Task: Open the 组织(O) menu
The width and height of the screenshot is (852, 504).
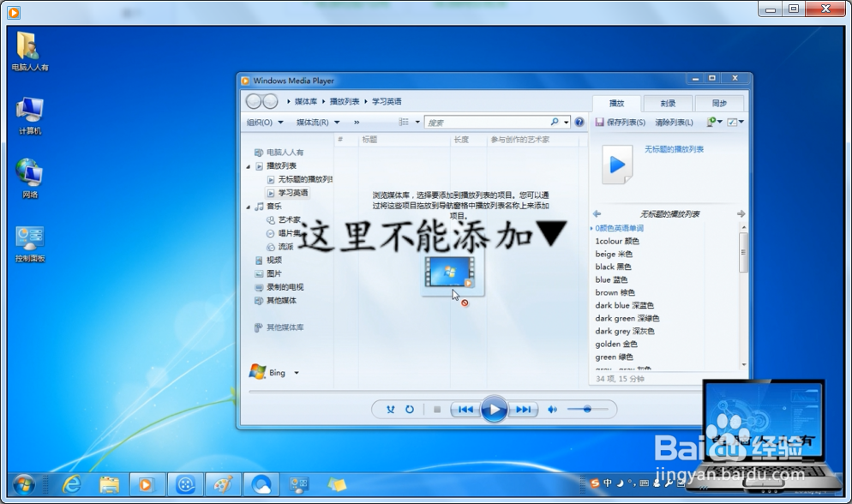Action: [x=265, y=123]
